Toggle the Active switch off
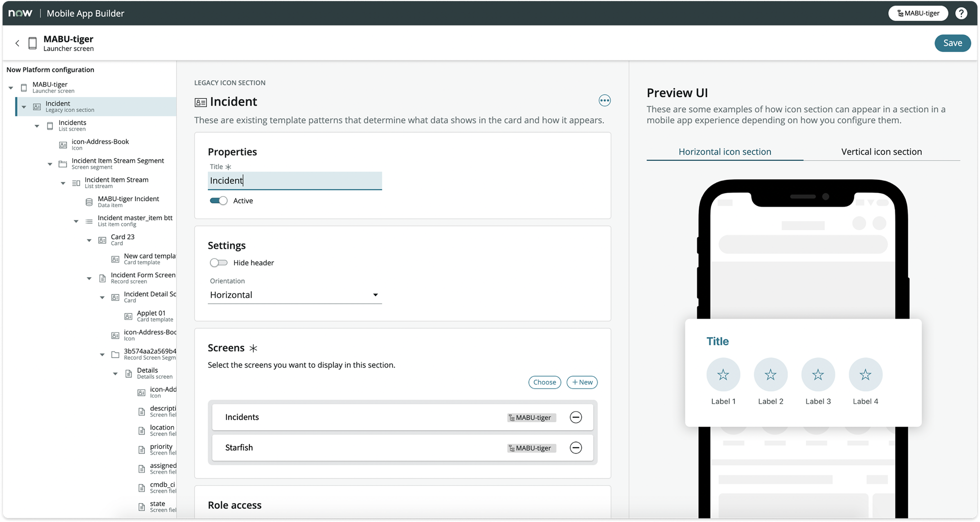Image resolution: width=980 pixels, height=522 pixels. click(x=219, y=201)
